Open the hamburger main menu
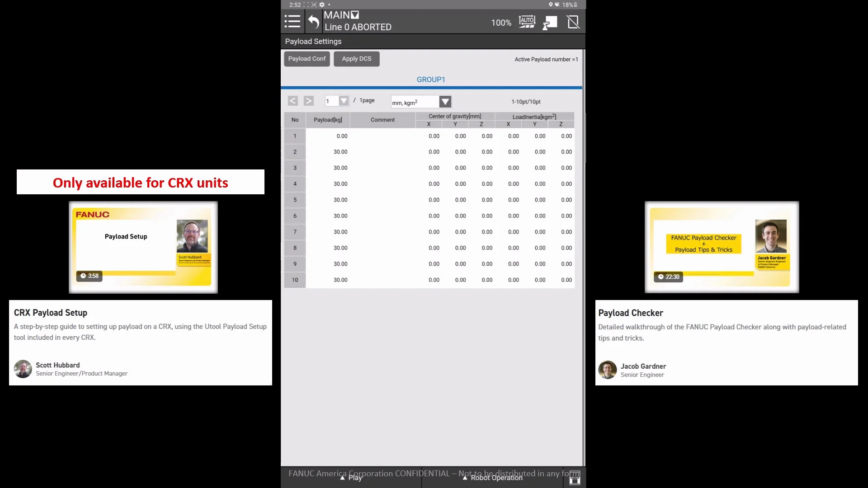This screenshot has height=488, width=868. point(292,21)
